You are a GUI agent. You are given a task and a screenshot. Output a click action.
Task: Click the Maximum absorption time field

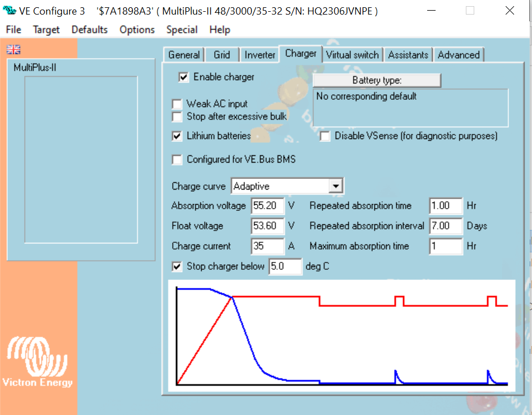click(446, 246)
